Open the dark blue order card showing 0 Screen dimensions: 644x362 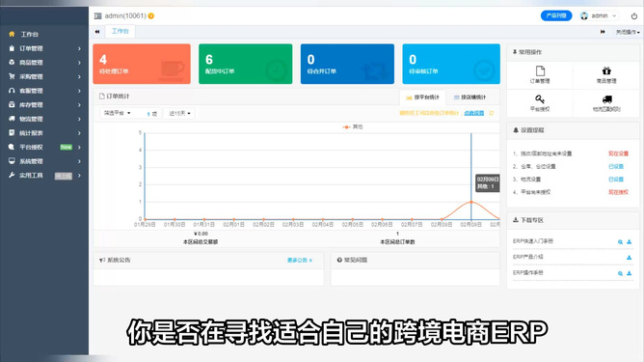(x=347, y=64)
